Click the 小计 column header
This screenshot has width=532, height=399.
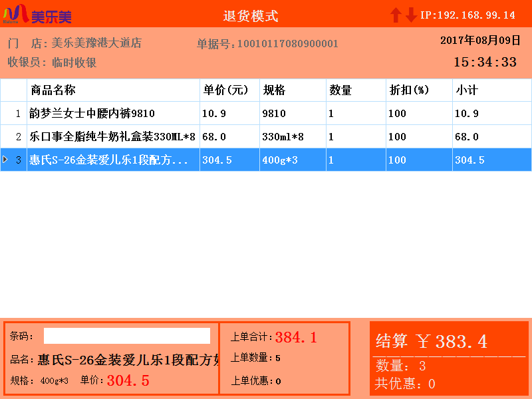492,90
